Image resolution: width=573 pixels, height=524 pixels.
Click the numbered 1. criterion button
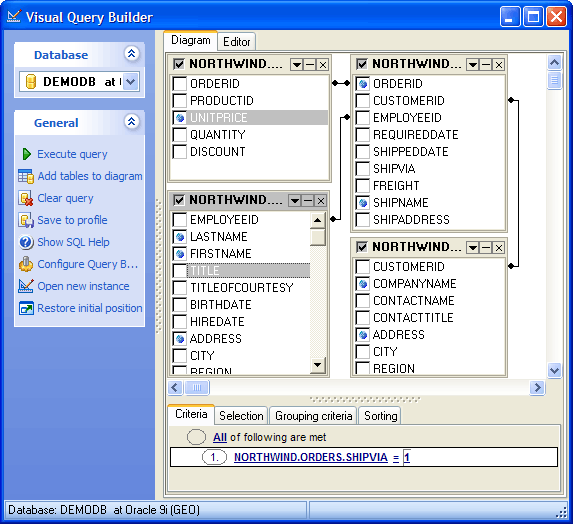coord(215,457)
